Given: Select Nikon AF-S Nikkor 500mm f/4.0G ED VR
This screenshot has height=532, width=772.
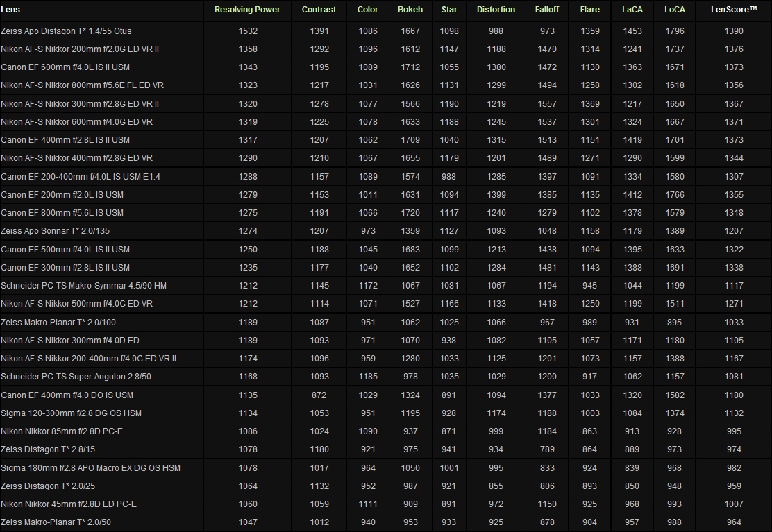Looking at the screenshot, I should coord(77,304).
